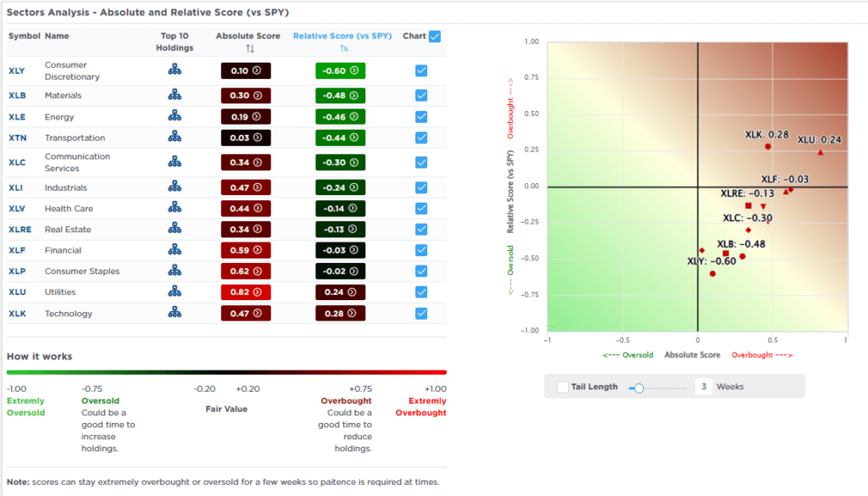Open Top 10 Holdings icon for XLC
The width and height of the screenshot is (868, 496).
(175, 162)
